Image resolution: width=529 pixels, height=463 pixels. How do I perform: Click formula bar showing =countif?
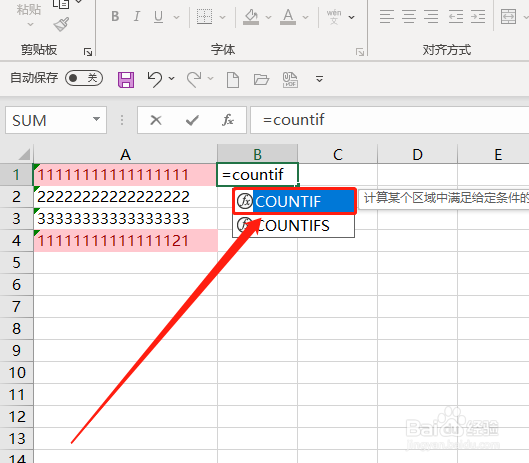(389, 120)
